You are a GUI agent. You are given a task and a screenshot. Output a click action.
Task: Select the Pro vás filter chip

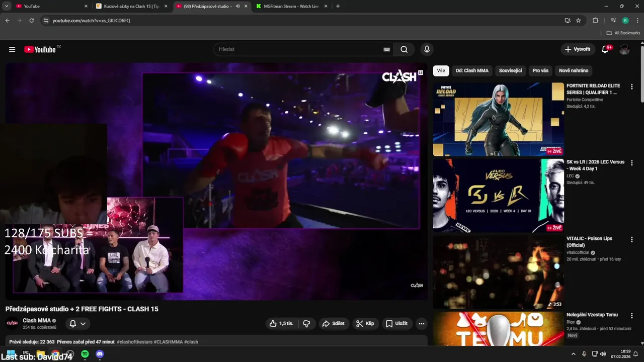540,70
